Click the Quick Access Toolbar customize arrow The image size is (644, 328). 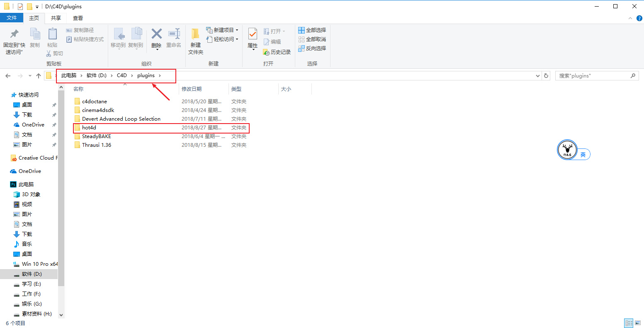tap(37, 7)
